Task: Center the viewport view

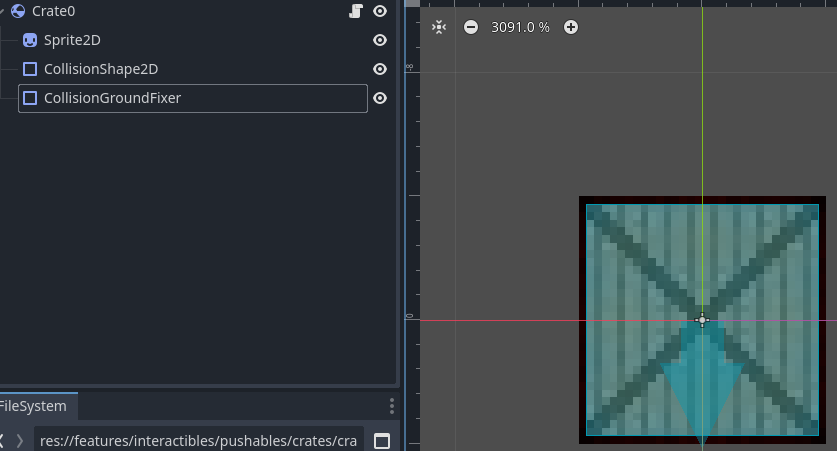Action: tap(439, 27)
